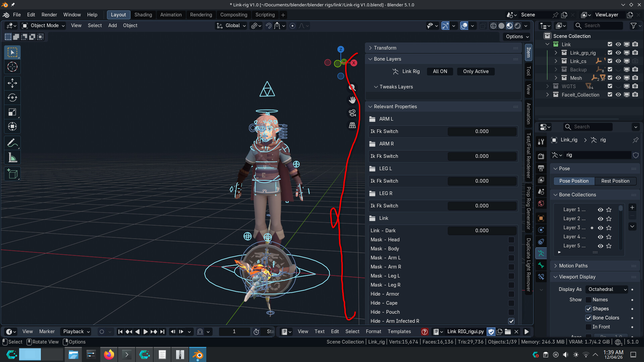Open the Bone properties tab icon
The height and width of the screenshot is (362, 644).
(x=541, y=265)
